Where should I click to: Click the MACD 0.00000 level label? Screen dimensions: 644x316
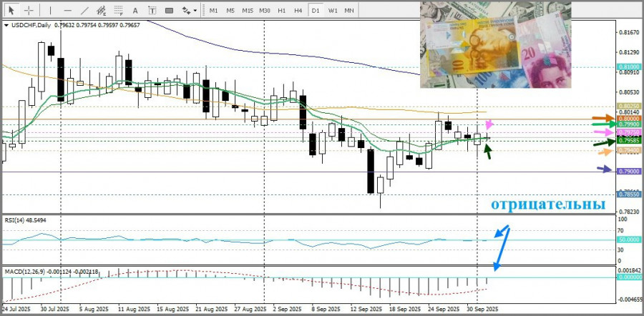[x=629, y=277]
